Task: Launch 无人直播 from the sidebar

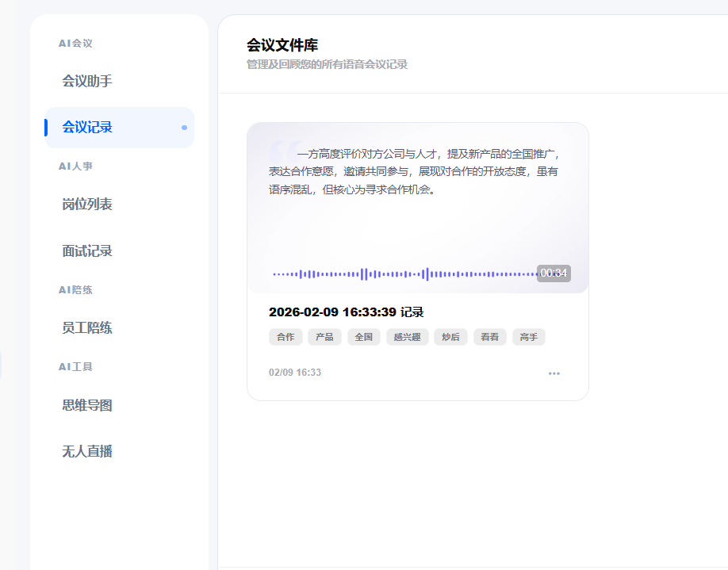Action: tap(87, 452)
